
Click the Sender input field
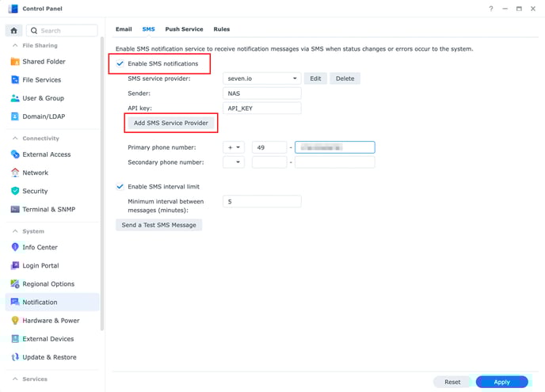261,93
